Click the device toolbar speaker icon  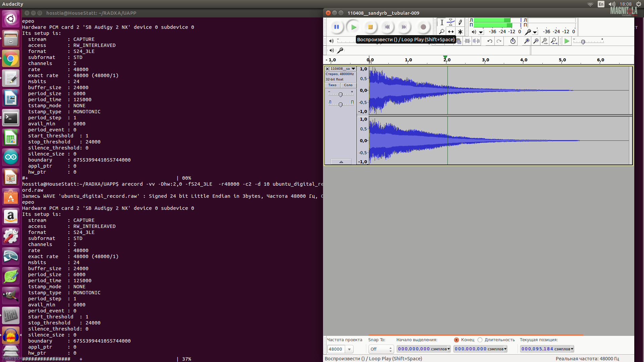coord(331,50)
